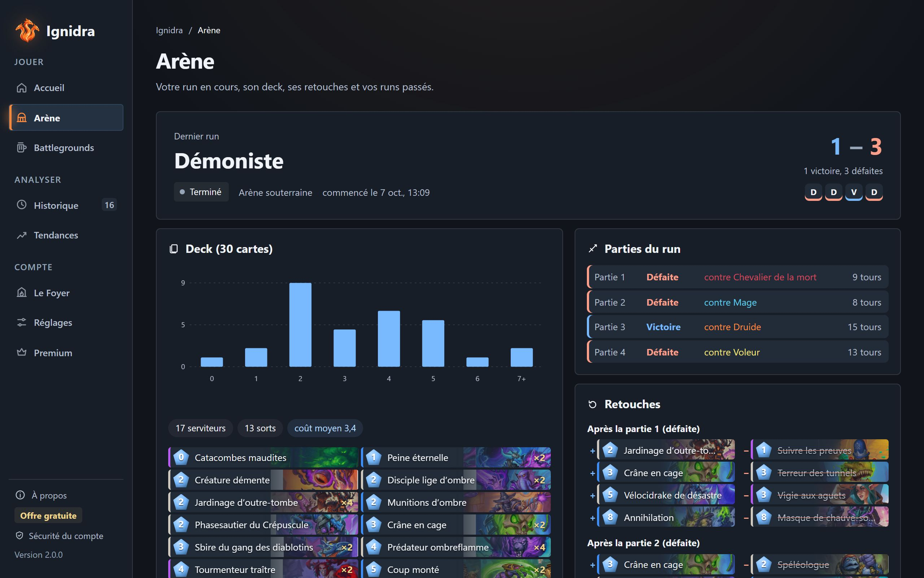Open the Historique page
The image size is (924, 578).
coord(66,205)
